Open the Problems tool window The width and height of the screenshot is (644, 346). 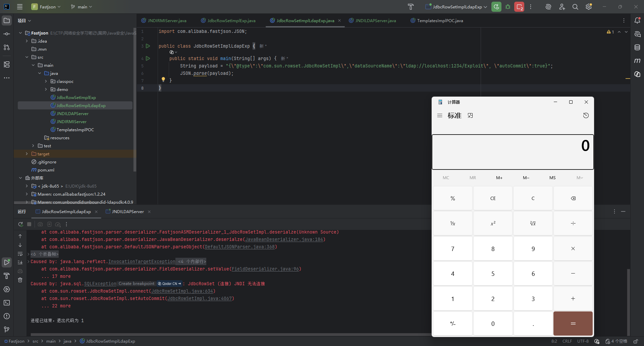pyautogui.click(x=7, y=316)
